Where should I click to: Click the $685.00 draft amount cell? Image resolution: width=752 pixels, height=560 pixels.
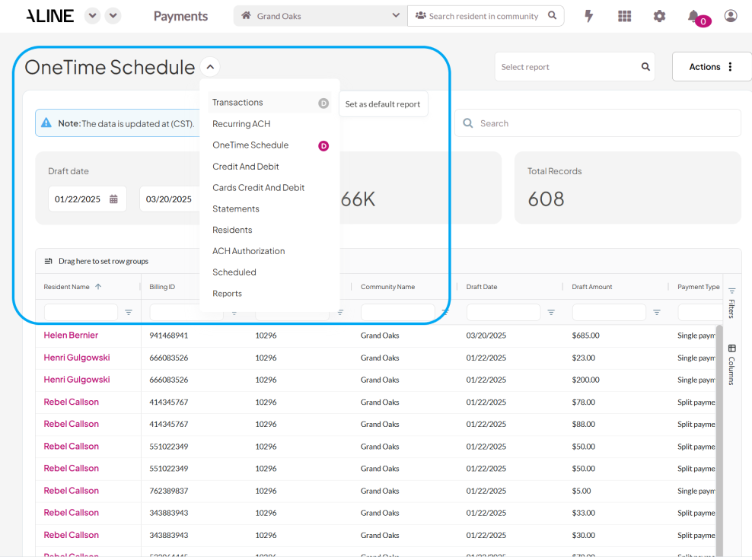(x=585, y=336)
